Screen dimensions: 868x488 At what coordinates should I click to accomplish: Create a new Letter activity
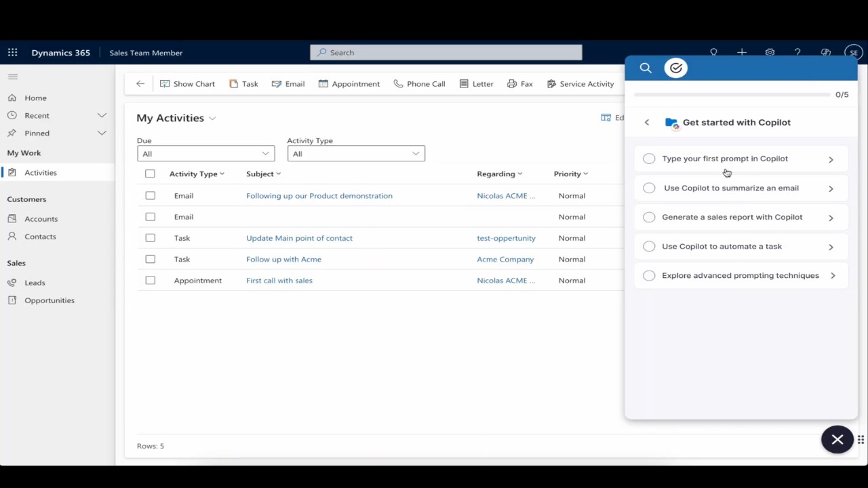(x=476, y=83)
